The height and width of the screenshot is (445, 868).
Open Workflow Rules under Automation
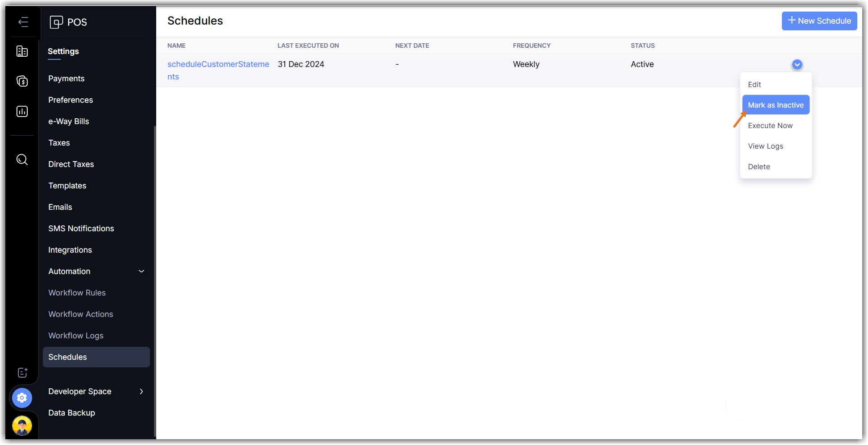tap(77, 293)
